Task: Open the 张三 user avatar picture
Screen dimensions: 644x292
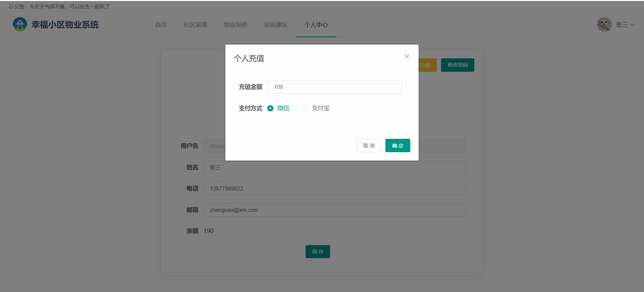Action: [604, 24]
